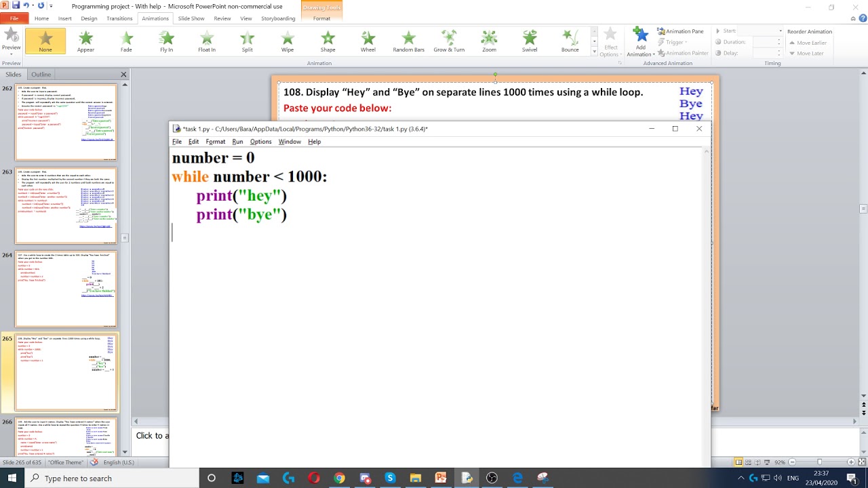The width and height of the screenshot is (868, 488).
Task: Click the File backstage button
Action: [x=14, y=18]
